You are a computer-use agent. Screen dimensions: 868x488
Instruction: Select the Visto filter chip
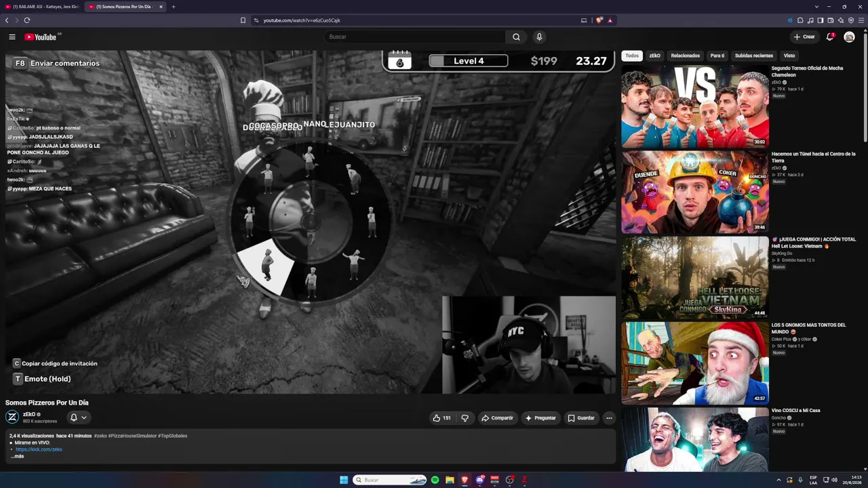tap(789, 56)
